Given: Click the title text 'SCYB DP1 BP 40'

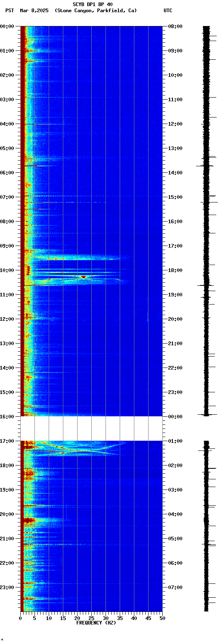Looking at the screenshot, I should coord(93,4).
